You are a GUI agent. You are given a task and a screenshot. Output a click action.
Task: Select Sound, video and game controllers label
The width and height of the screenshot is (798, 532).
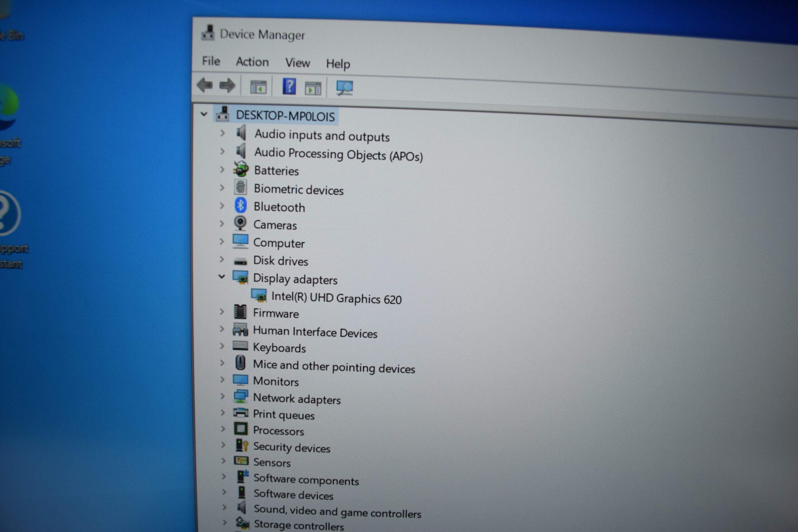click(x=337, y=511)
